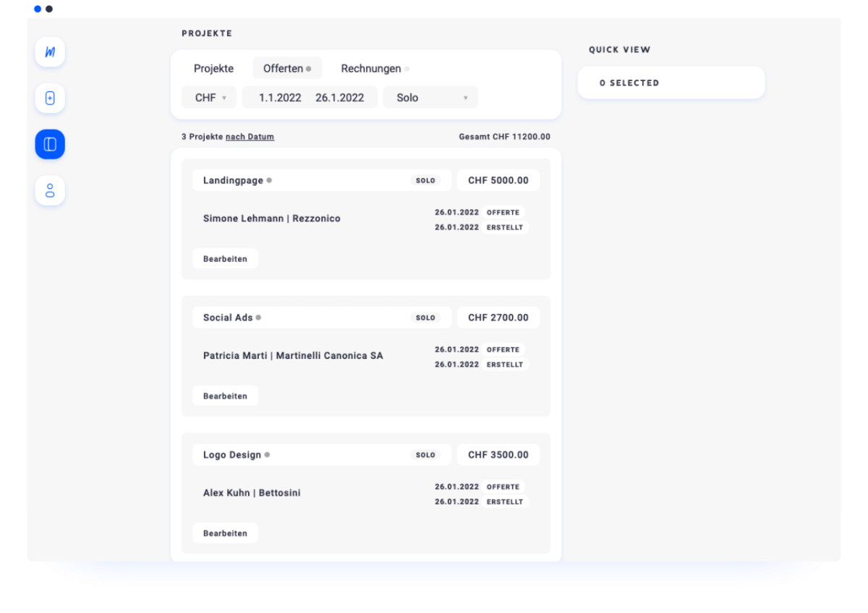Click the status dot next to Landingpage
868x613 pixels.
click(x=269, y=181)
